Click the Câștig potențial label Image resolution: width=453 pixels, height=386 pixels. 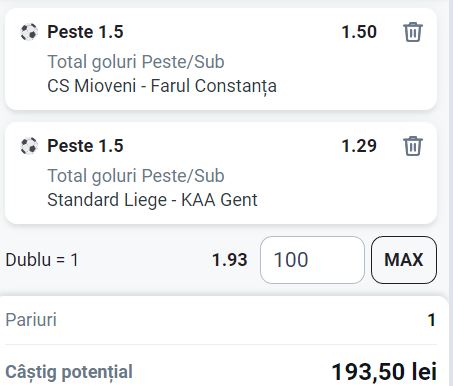pyautogui.click(x=69, y=372)
